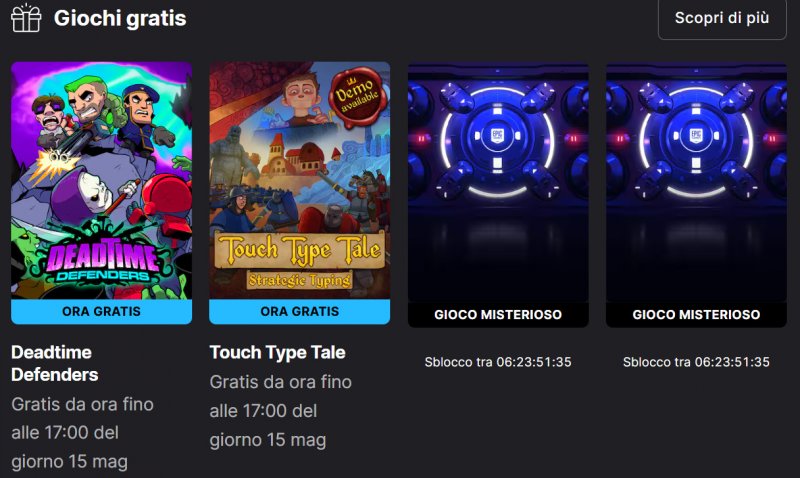The width and height of the screenshot is (800, 478).
Task: Click ORA GRATIS banner under Touch Type Tale
Action: point(299,312)
